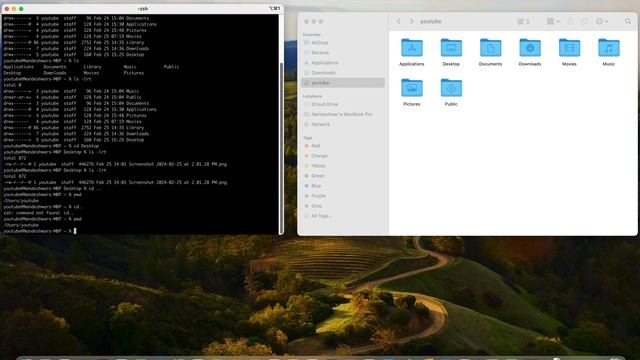Go forward in the Finder window
This screenshot has height=360, width=640.
(411, 21)
